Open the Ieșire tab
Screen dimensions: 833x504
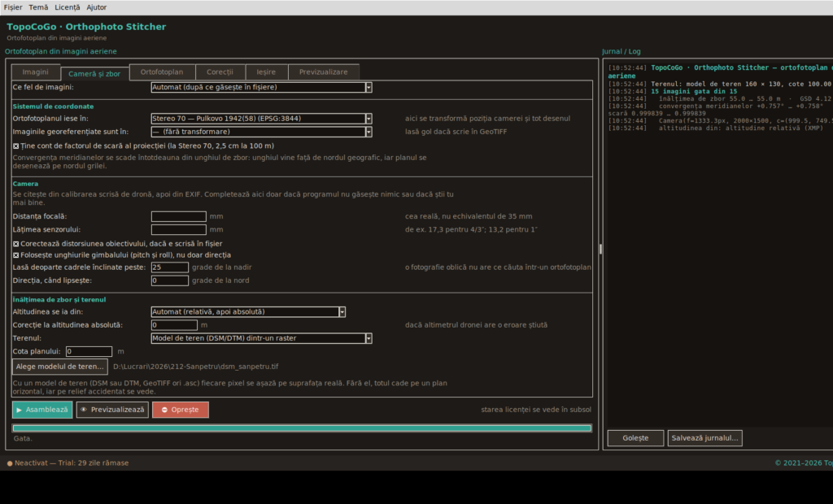point(266,72)
